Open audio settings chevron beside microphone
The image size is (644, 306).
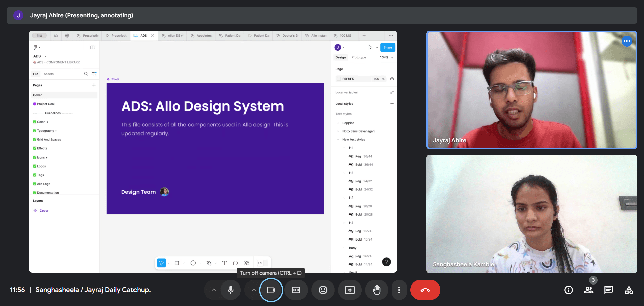[x=214, y=290]
